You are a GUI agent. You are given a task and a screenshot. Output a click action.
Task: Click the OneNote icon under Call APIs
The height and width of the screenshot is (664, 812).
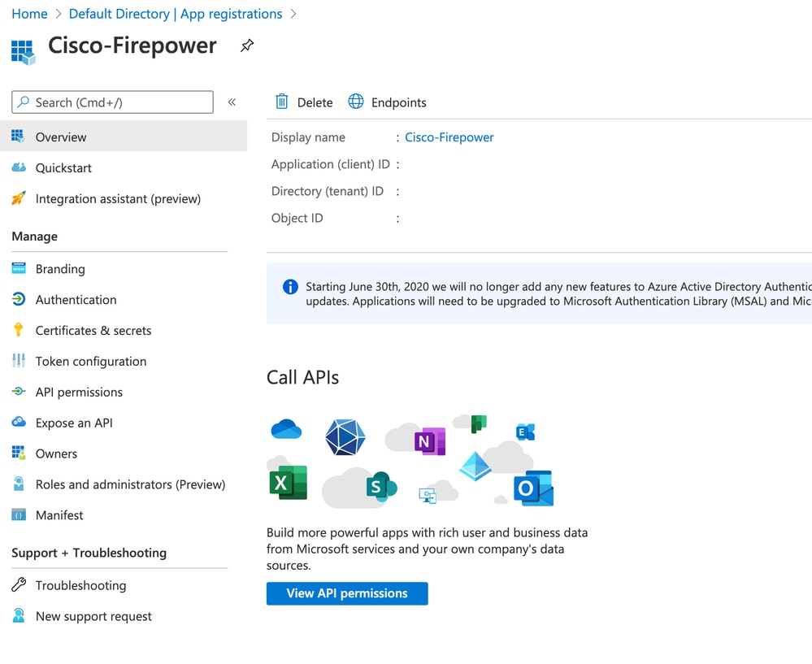pyautogui.click(x=430, y=441)
